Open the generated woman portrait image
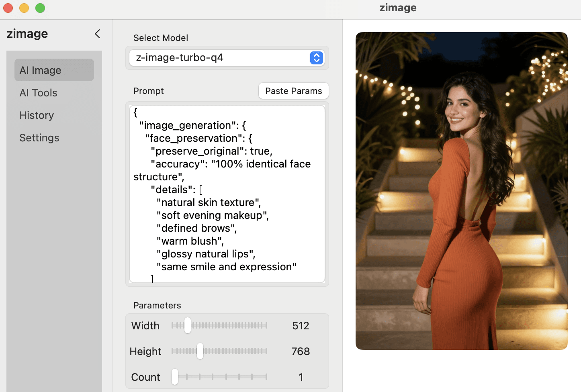 pos(461,191)
